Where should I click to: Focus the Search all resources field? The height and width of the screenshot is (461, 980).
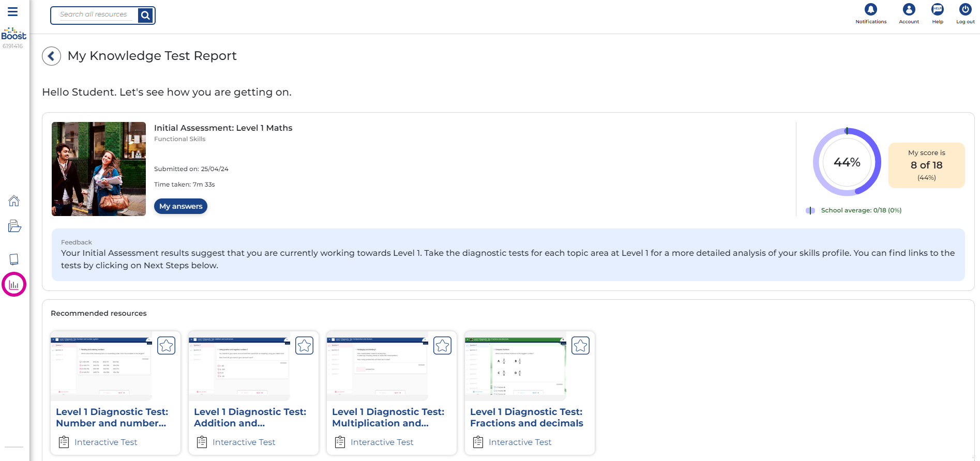point(94,15)
